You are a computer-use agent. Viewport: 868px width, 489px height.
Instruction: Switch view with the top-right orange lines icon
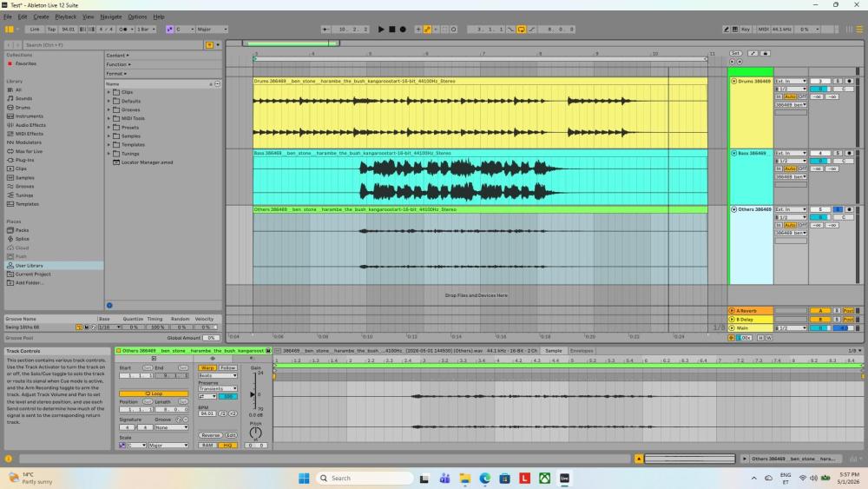859,30
